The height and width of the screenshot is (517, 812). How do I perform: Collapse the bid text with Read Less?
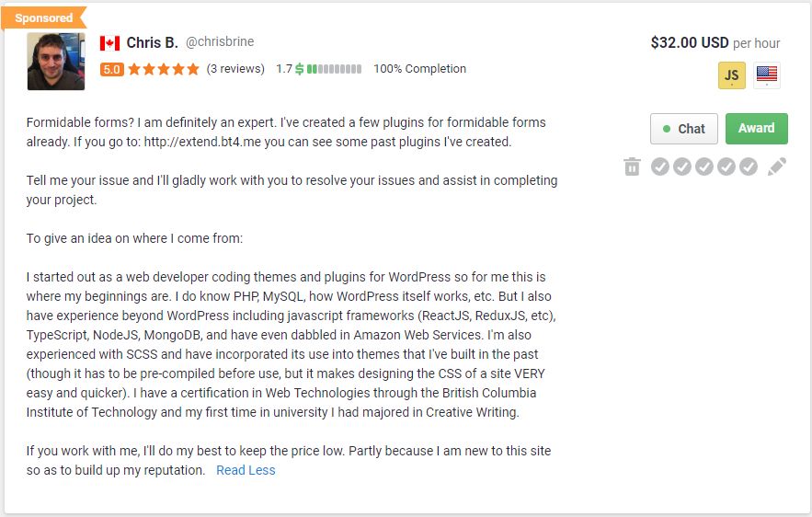[246, 470]
